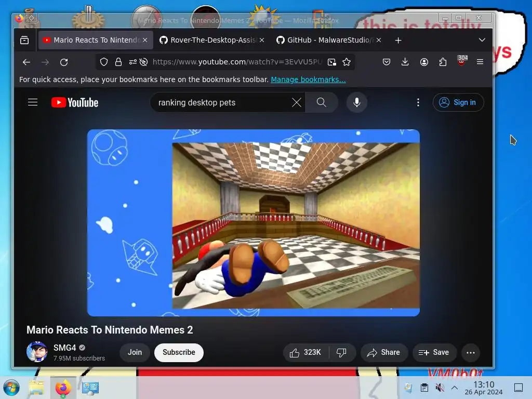Open YouTube settings three-dot menu
Screen dimensions: 532x399
418,102
